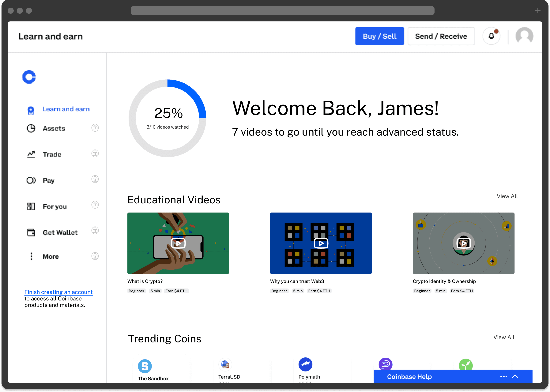Click the TerraUSD coin icon

pyautogui.click(x=225, y=364)
